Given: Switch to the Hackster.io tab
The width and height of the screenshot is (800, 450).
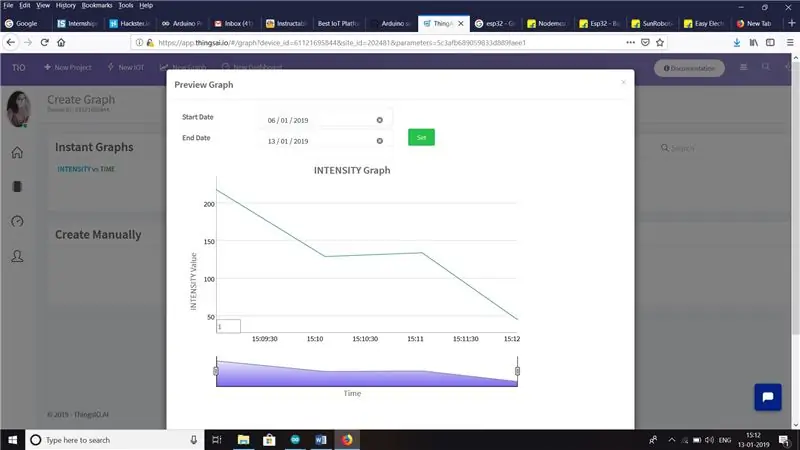Looking at the screenshot, I should pyautogui.click(x=130, y=23).
